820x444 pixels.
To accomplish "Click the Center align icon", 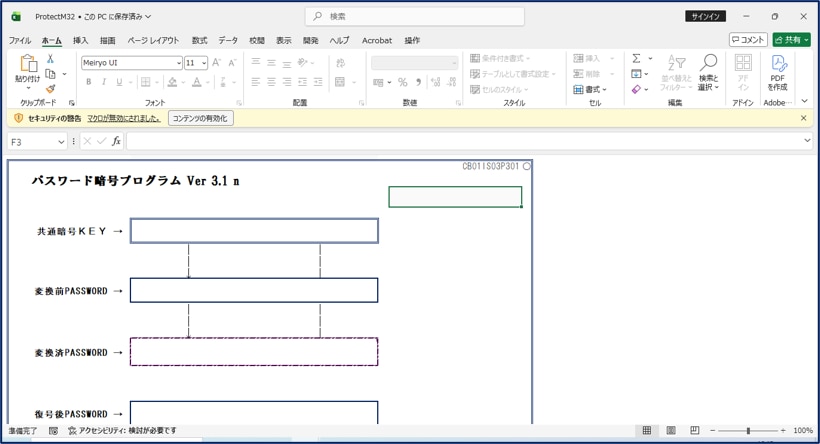I will click(271, 82).
